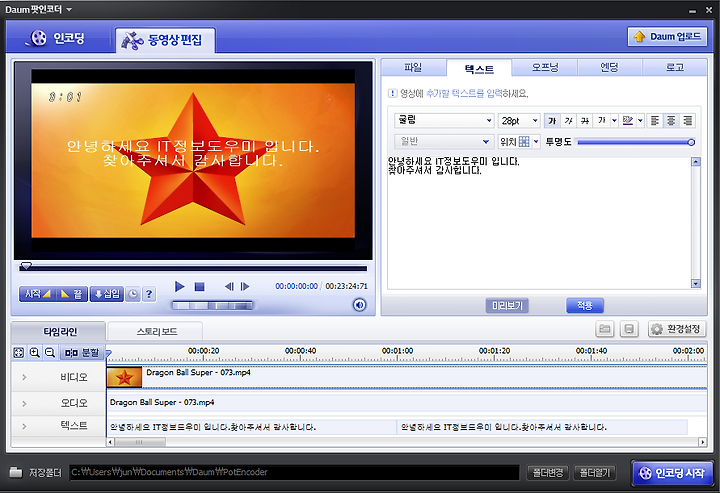Select the second text clip in timeline

(542, 427)
